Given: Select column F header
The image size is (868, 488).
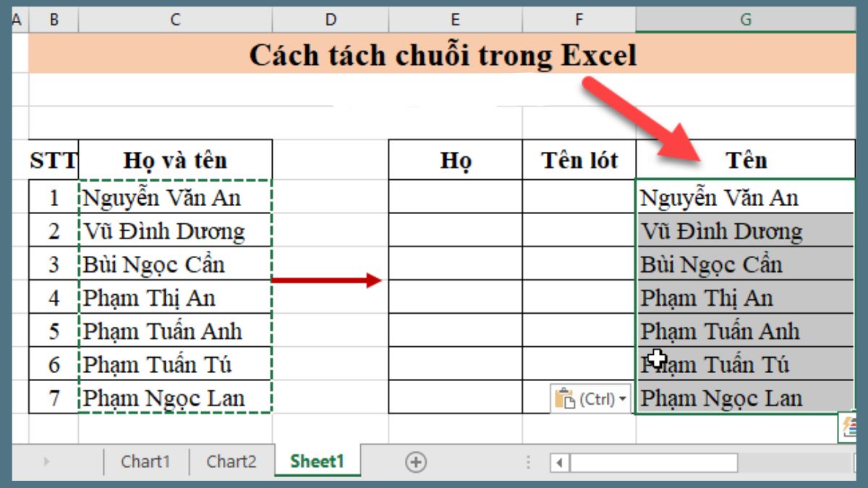Looking at the screenshot, I should point(579,21).
